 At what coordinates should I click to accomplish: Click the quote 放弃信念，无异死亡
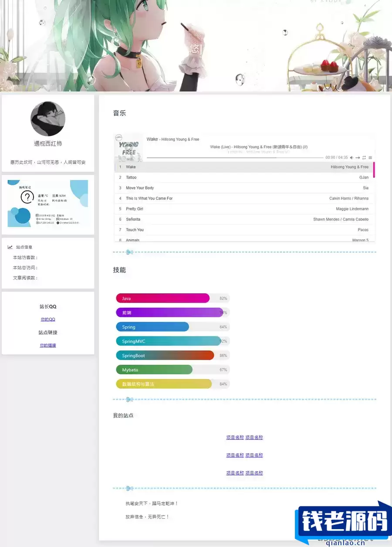tap(147, 517)
